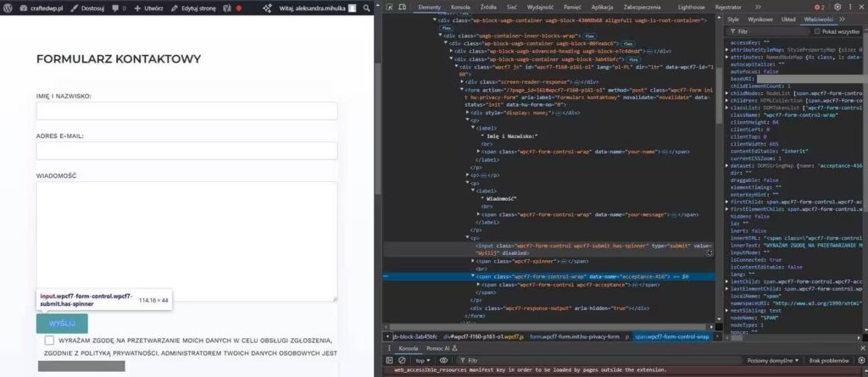This screenshot has width=868, height=377.
Task: Click the red status dot in admin bar
Action: coord(238,8)
